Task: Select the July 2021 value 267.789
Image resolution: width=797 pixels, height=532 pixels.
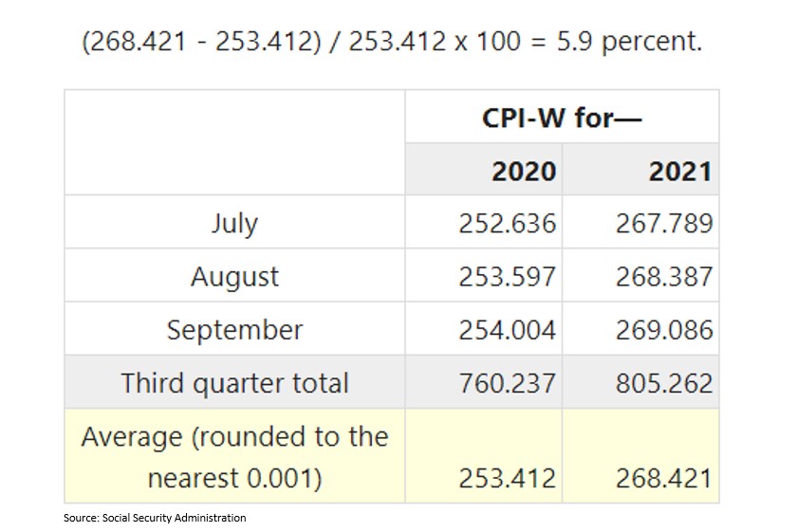Action: (664, 223)
